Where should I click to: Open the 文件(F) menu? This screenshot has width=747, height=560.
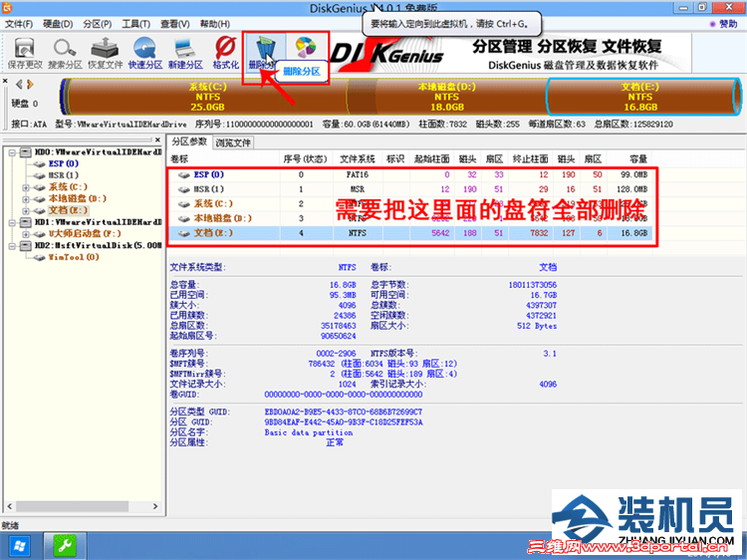point(19,24)
